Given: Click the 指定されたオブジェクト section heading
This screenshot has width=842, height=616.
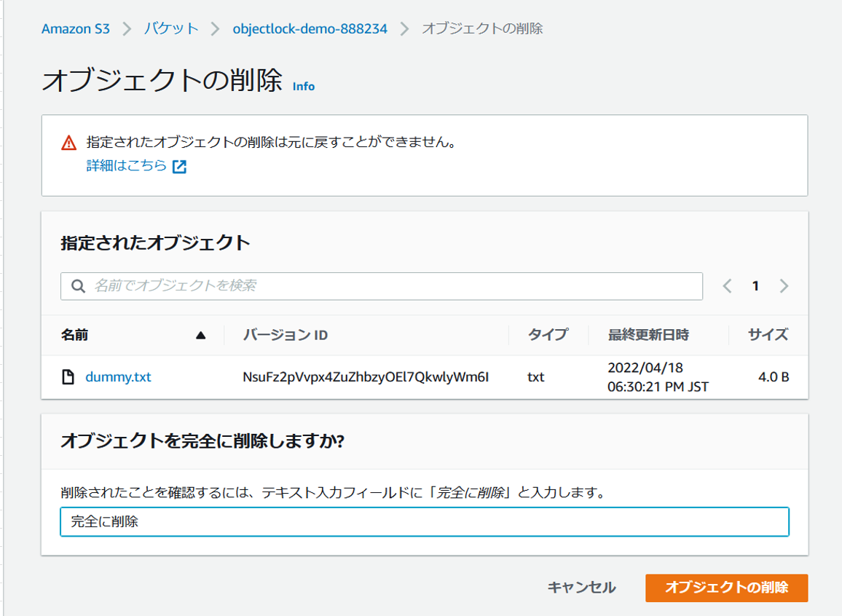Looking at the screenshot, I should click(x=155, y=243).
